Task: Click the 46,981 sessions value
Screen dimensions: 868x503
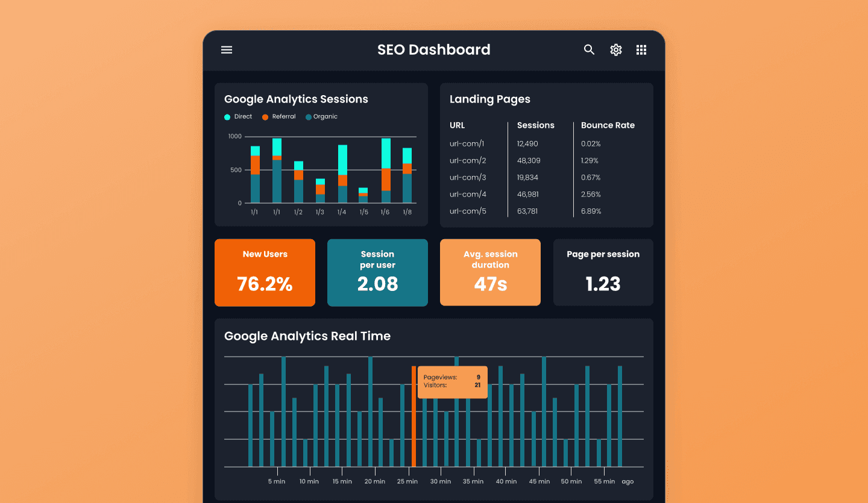Action: coord(527,195)
